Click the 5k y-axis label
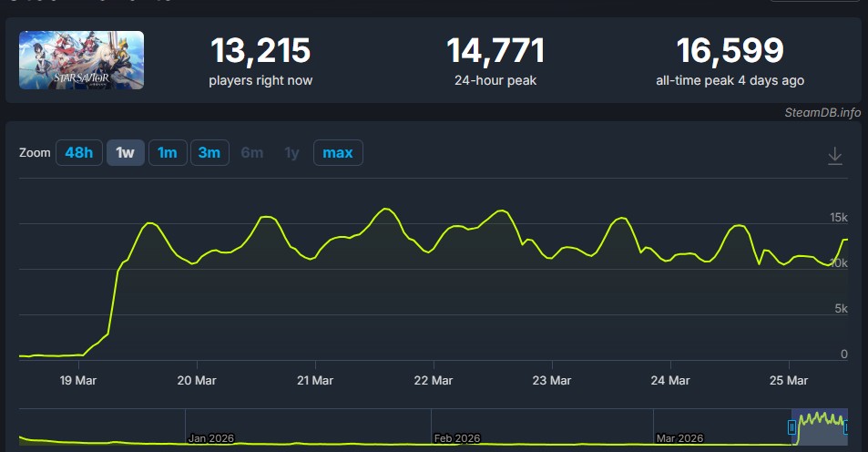The height and width of the screenshot is (452, 868). click(841, 309)
